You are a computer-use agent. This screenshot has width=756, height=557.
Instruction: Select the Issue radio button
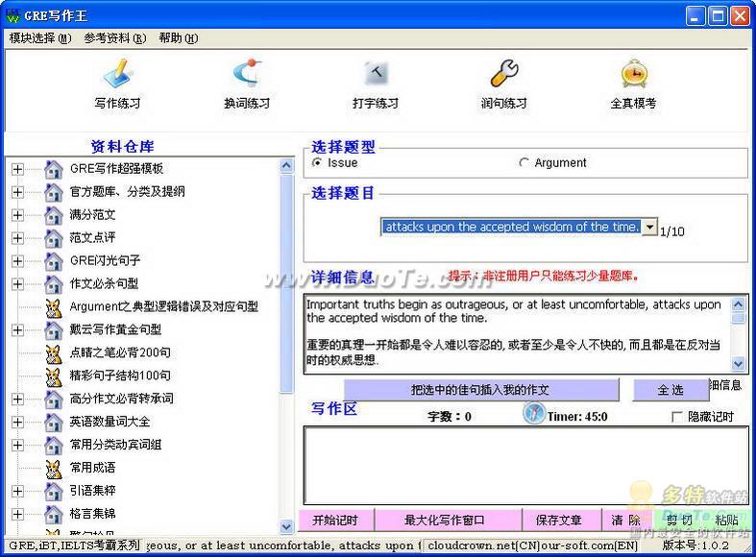(317, 162)
